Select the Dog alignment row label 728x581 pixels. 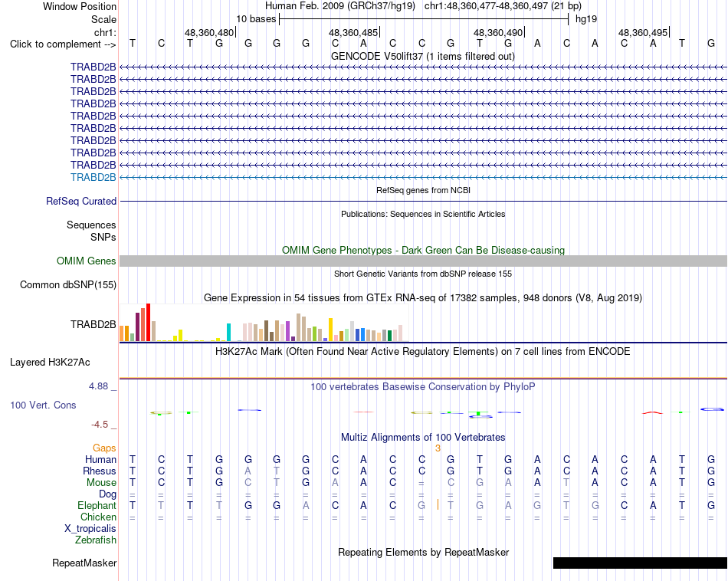(108, 494)
